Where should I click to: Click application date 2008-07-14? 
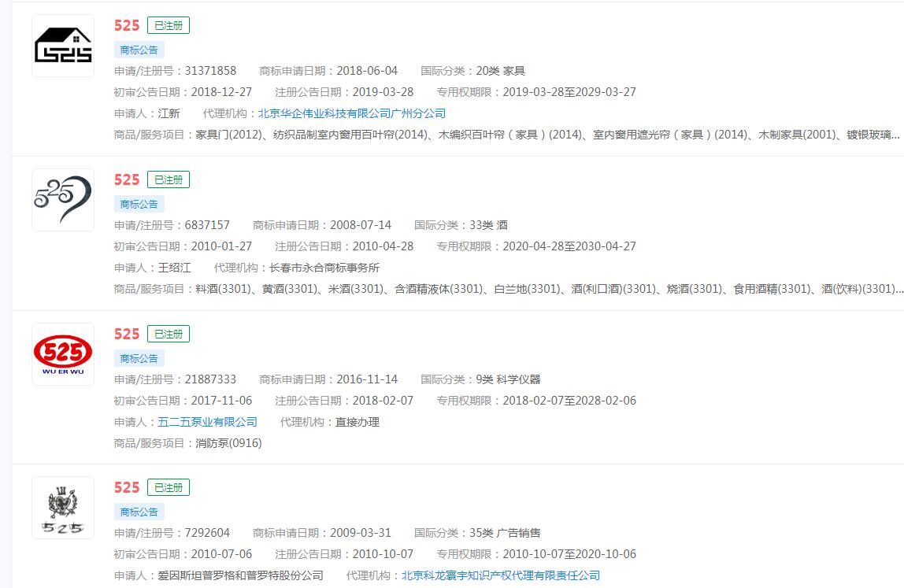pyautogui.click(x=361, y=225)
